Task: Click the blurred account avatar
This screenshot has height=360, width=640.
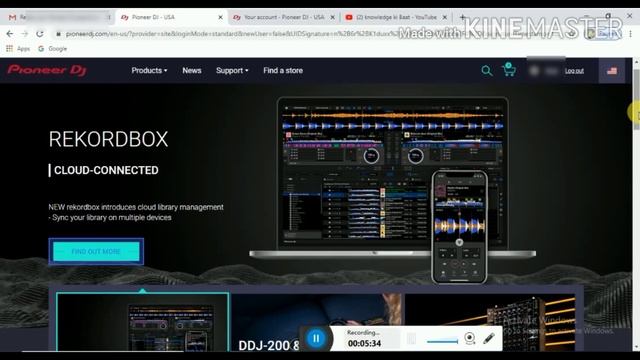Action: click(534, 71)
